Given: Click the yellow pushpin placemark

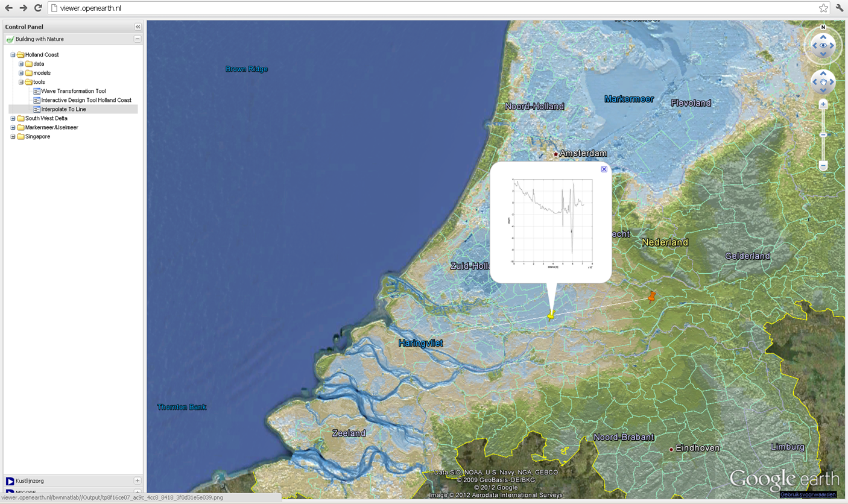Looking at the screenshot, I should pos(551,314).
